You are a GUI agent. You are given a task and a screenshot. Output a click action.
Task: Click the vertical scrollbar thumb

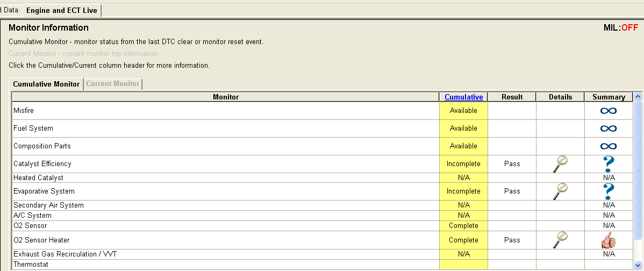point(638,169)
